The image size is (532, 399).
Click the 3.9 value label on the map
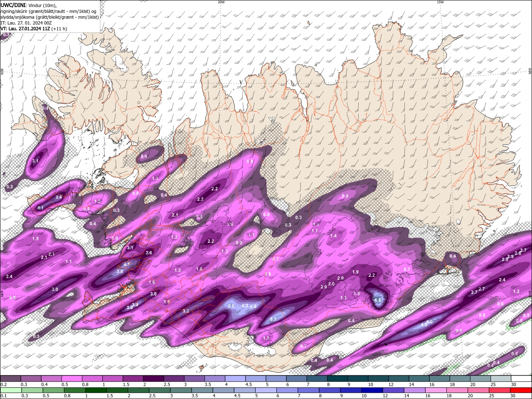pyautogui.click(x=135, y=305)
